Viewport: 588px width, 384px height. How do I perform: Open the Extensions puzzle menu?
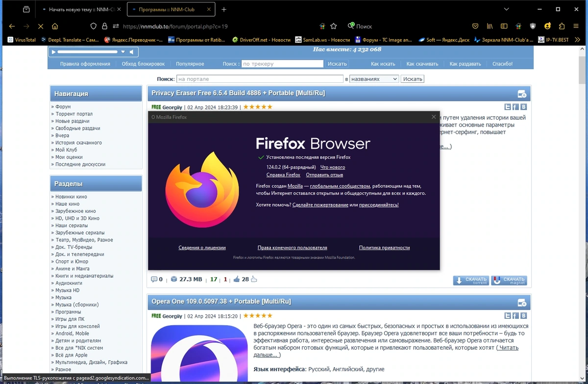(x=562, y=26)
